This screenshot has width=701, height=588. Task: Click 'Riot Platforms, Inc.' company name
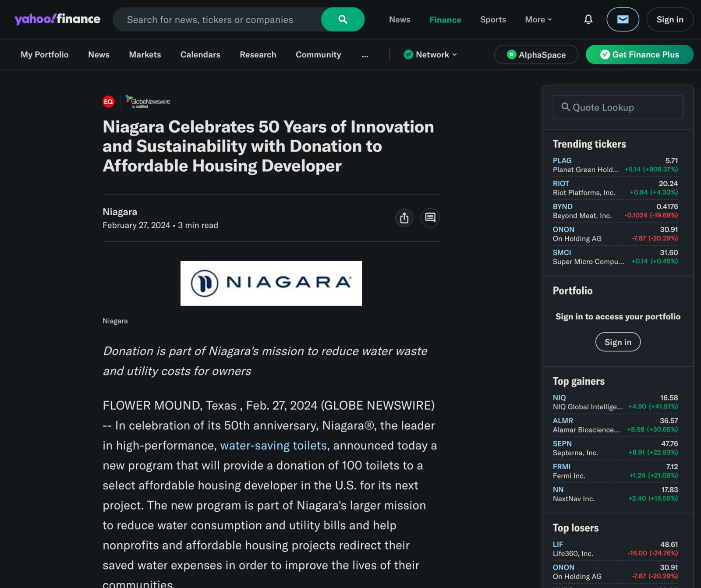(x=584, y=193)
